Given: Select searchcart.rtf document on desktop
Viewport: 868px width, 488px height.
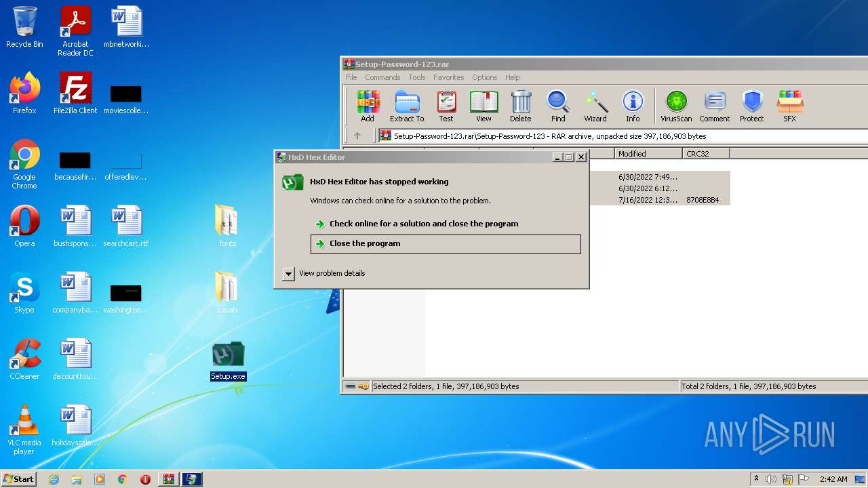Looking at the screenshot, I should pos(126,226).
